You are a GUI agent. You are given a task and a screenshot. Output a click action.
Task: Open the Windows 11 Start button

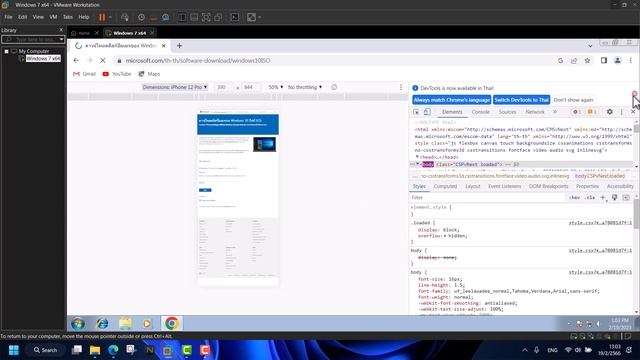[14, 350]
